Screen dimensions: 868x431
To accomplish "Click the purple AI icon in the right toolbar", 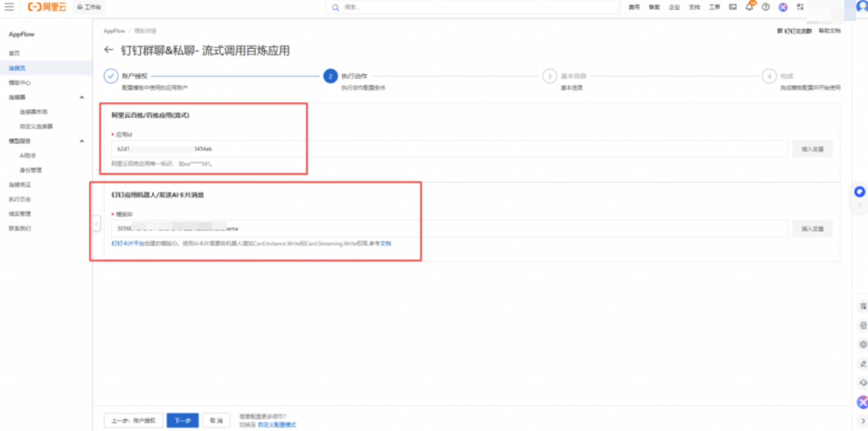I will click(862, 402).
